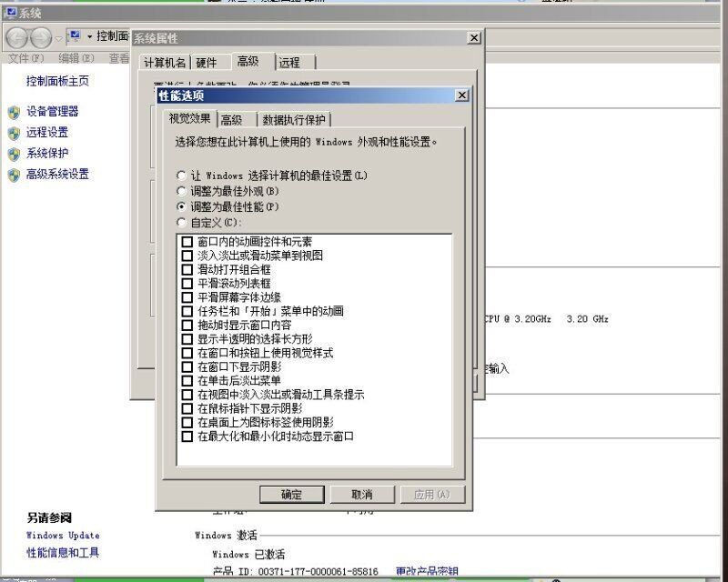
Task: Switch to 计算机名 tab in 系统属性
Action: [164, 63]
